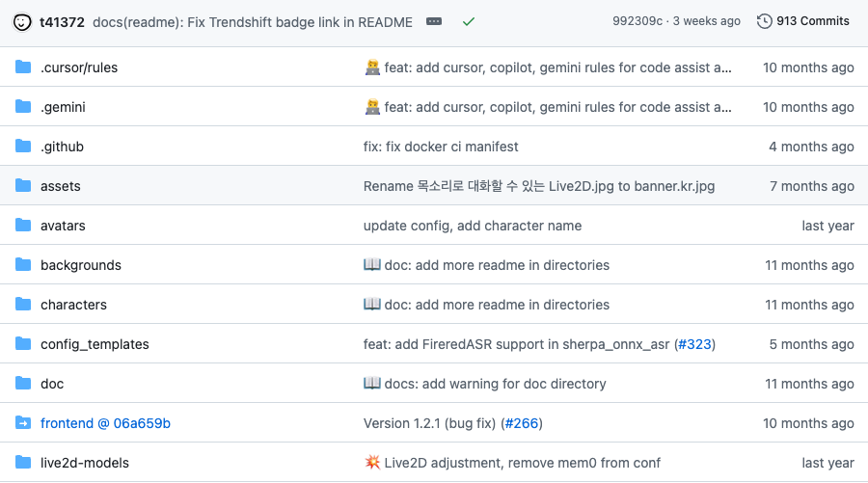View the green checkmark commit status
This screenshot has height=483, width=868.
[x=469, y=21]
